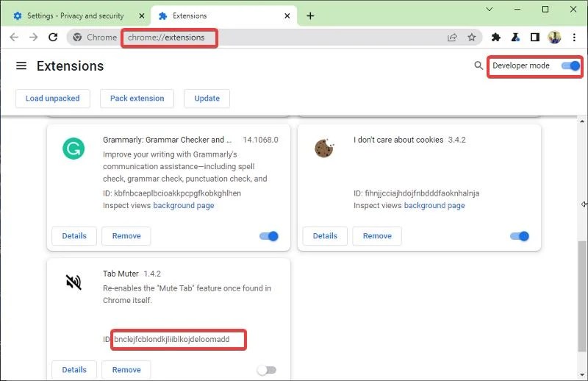The height and width of the screenshot is (381, 588).
Task: Go forward using the browser forward arrow
Action: (x=33, y=38)
